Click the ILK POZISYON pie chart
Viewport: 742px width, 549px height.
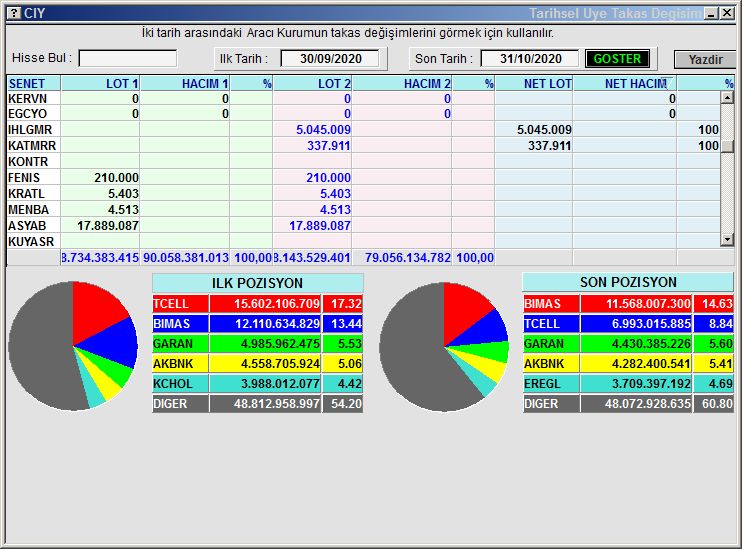tap(73, 346)
